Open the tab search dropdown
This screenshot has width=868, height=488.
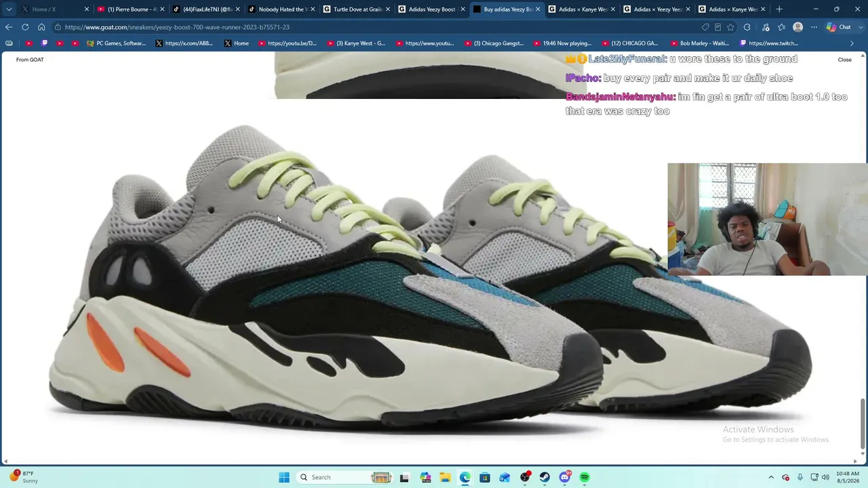click(9, 9)
